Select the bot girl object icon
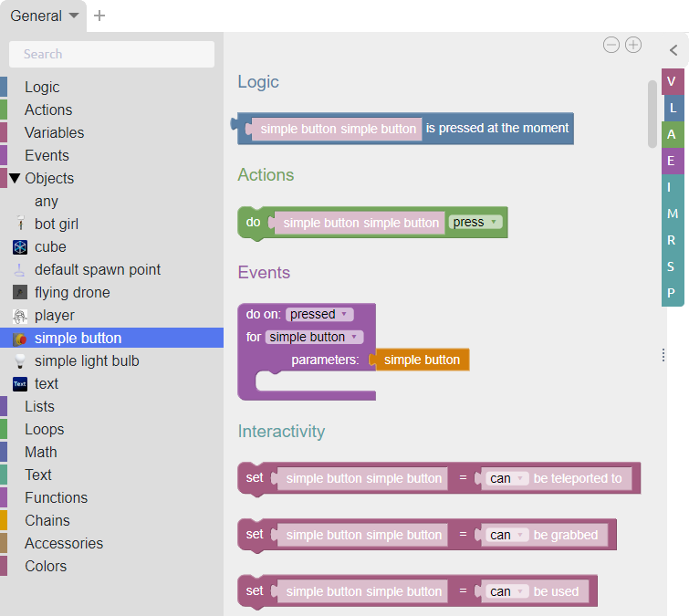Screen dimensions: 689x616 point(20,224)
